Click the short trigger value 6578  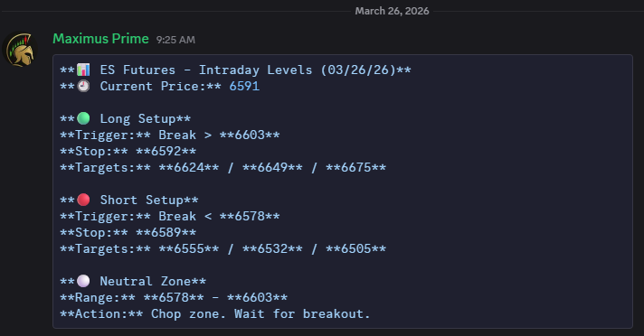pyautogui.click(x=250, y=216)
